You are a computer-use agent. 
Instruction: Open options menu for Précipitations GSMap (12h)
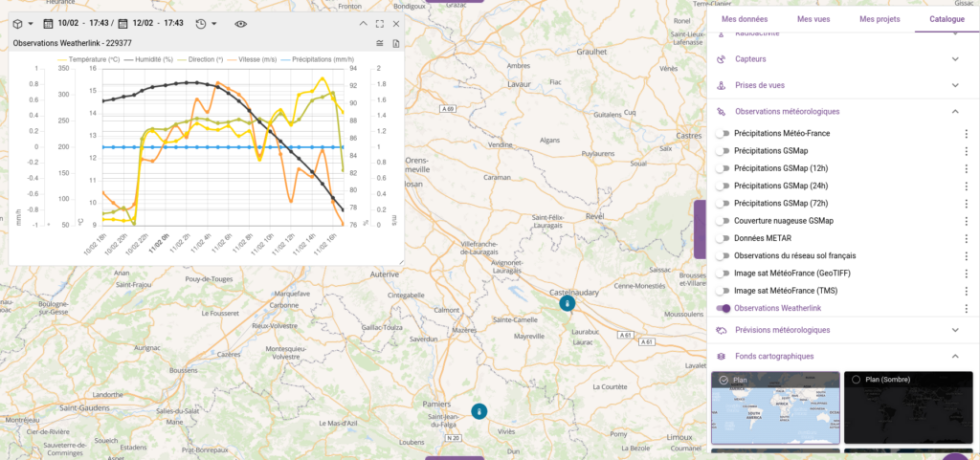pos(967,168)
